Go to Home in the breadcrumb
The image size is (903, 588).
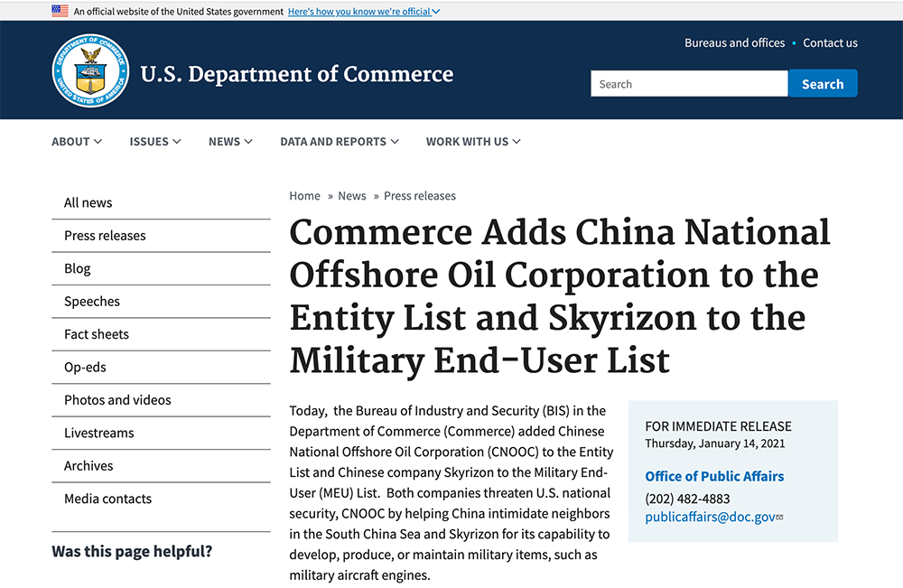coord(304,196)
